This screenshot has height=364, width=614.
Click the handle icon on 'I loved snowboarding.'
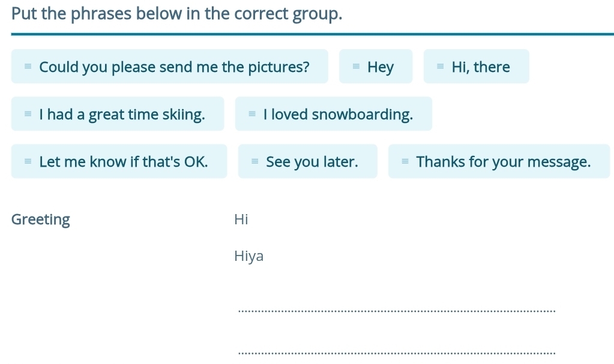(x=252, y=114)
